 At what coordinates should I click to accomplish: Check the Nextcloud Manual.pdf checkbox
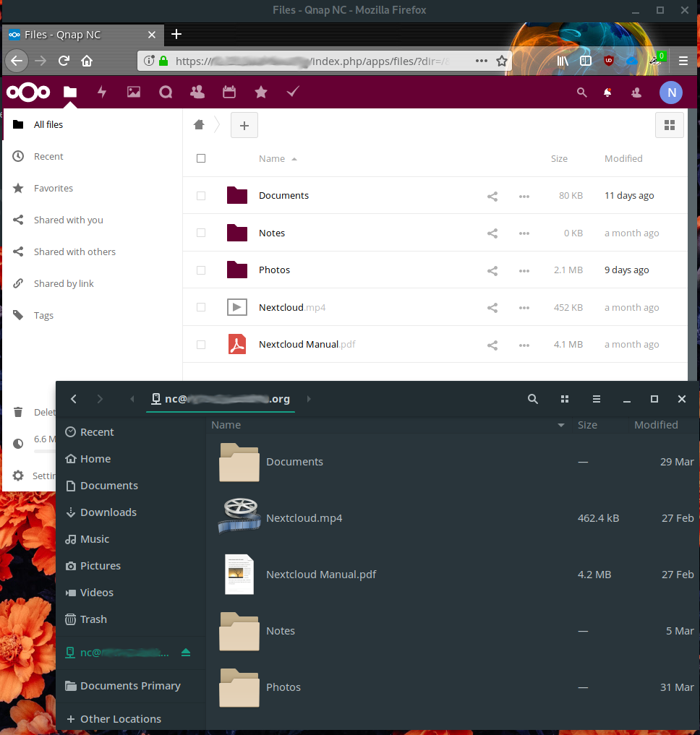201,345
